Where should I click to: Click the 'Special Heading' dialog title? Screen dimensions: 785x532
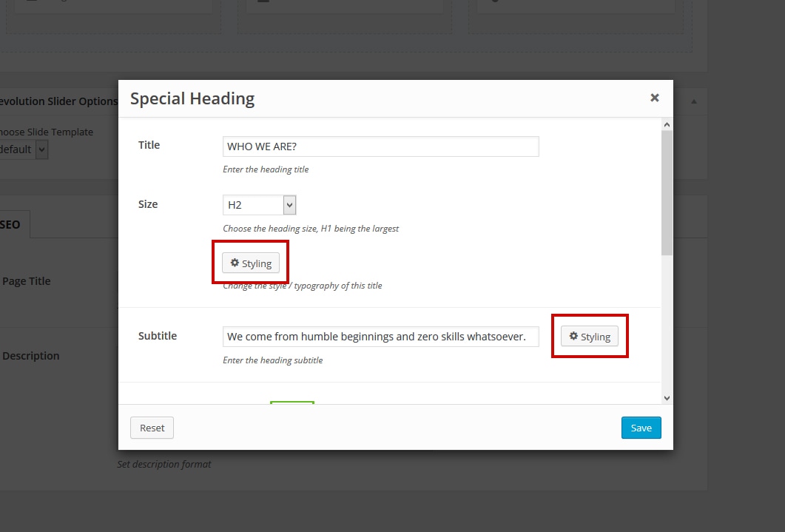(x=192, y=98)
